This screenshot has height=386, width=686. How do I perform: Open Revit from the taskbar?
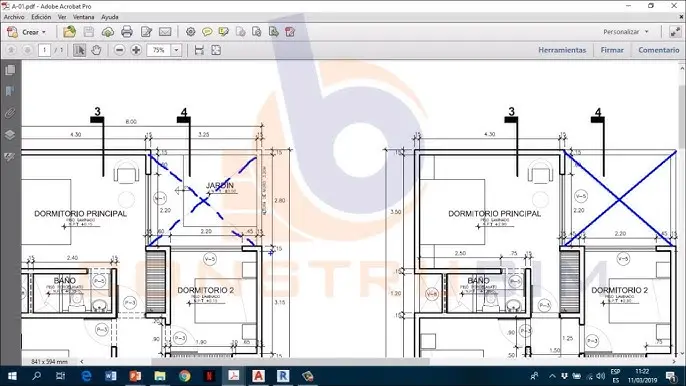(283, 376)
